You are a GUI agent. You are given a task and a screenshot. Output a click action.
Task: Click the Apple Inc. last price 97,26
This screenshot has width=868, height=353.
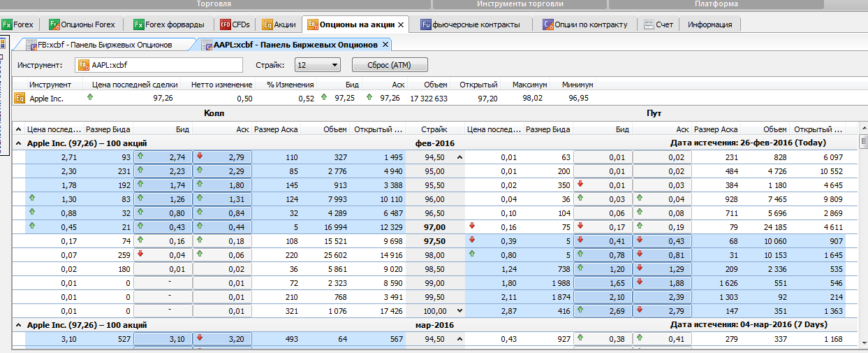click(163, 99)
